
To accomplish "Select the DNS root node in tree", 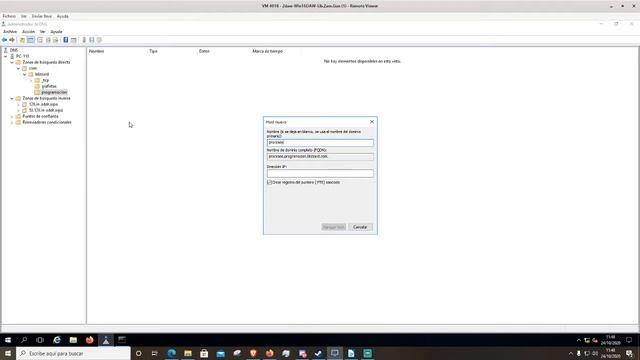I will [13, 50].
